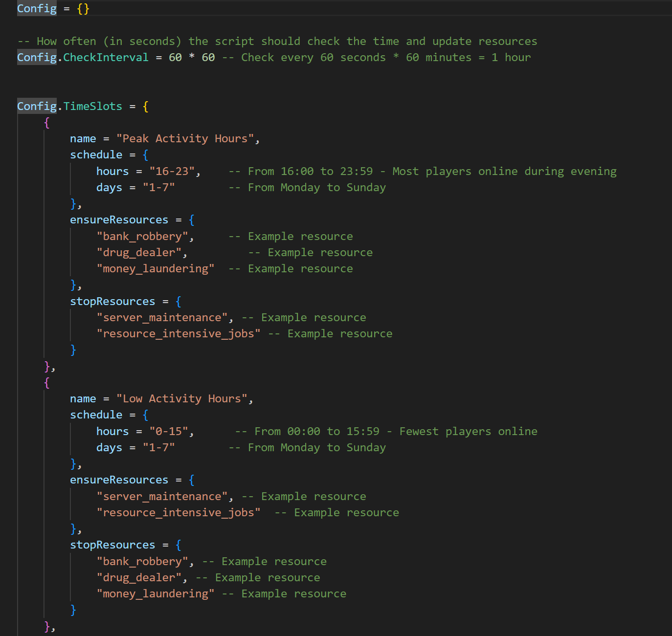Select the "money_laundering" example resource
672x636 pixels.
(156, 268)
